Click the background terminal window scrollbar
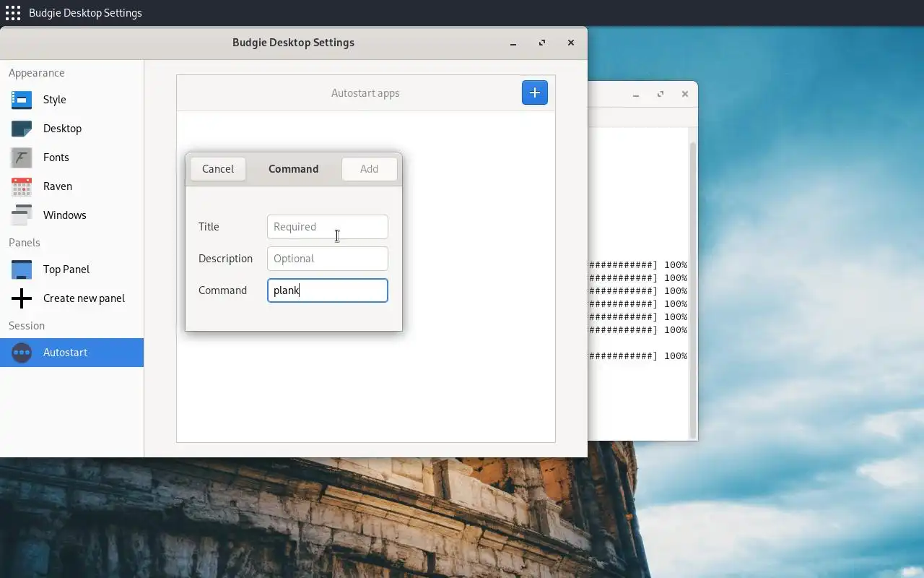This screenshot has width=924, height=578. click(693, 289)
